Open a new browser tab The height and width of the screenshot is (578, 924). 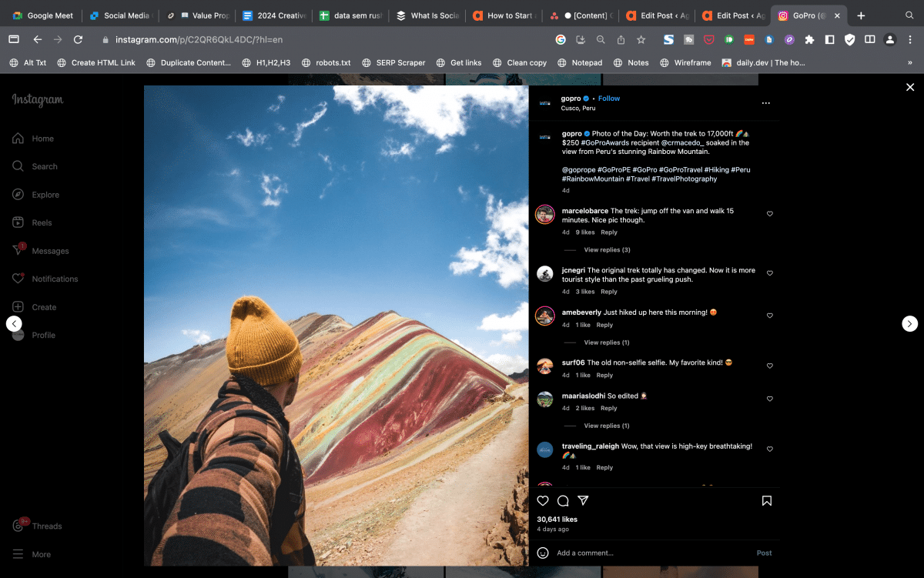tap(861, 15)
